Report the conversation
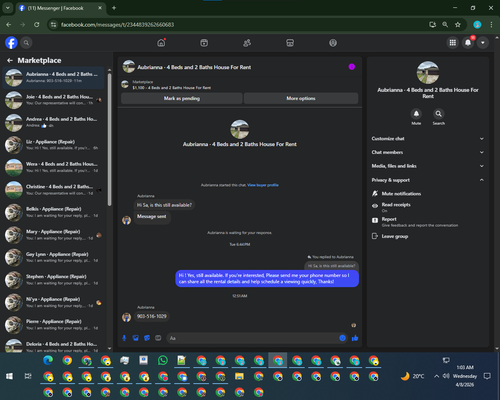 click(428, 222)
